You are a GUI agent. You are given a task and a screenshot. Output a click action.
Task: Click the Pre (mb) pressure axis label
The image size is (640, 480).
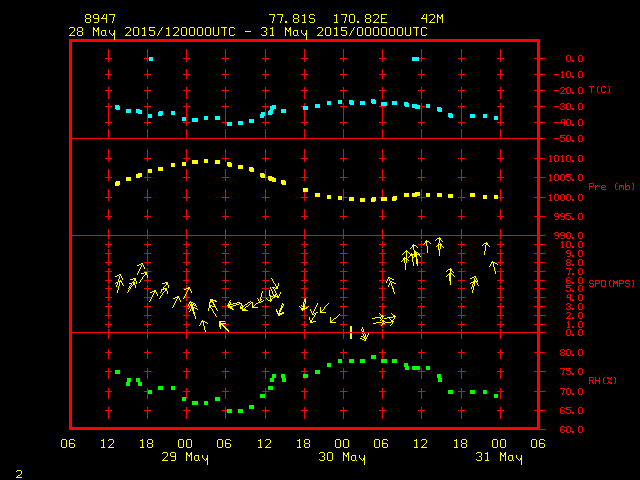[x=611, y=187]
